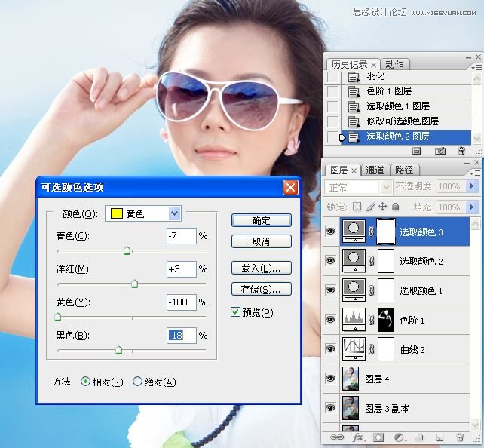Click the new layer group folder icon
This screenshot has height=448, width=484.
(x=419, y=437)
